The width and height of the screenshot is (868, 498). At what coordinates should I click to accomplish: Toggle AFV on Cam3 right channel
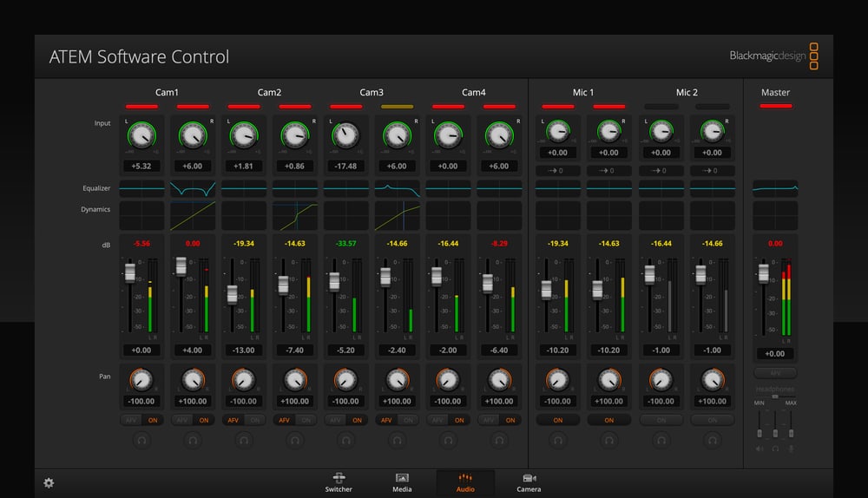coord(386,420)
